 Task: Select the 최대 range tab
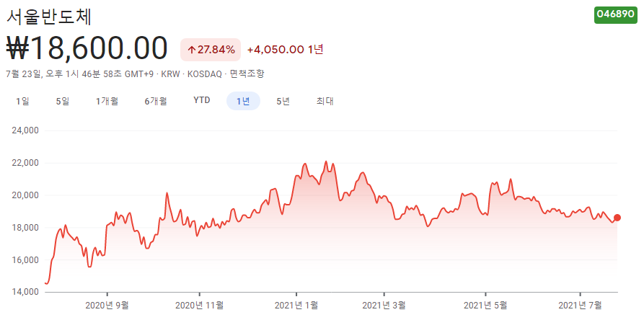325,101
